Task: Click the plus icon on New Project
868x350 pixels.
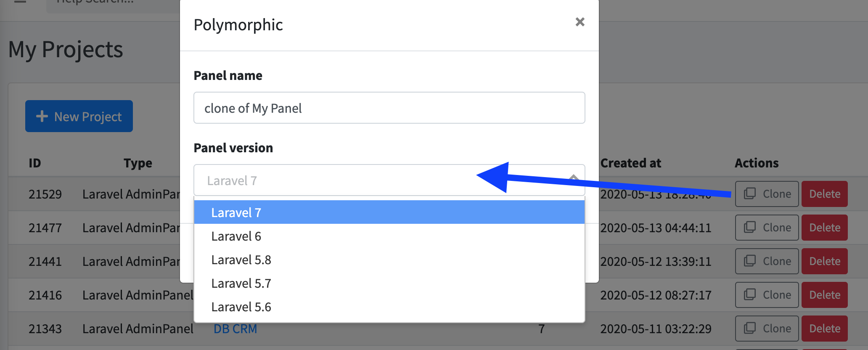Action: click(x=42, y=117)
